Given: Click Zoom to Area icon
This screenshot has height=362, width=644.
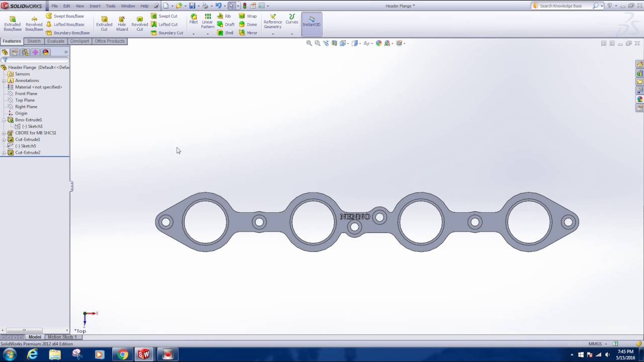Looking at the screenshot, I should pyautogui.click(x=317, y=43).
